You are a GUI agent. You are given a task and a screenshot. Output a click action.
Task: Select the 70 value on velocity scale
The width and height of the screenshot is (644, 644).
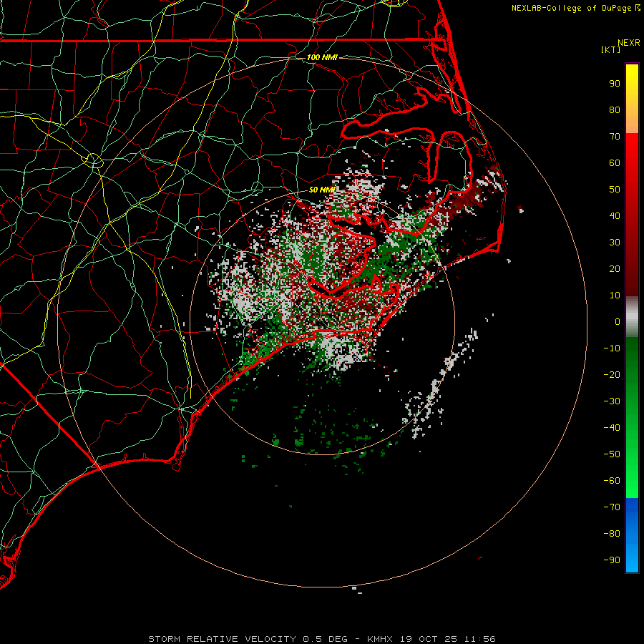tap(615, 137)
